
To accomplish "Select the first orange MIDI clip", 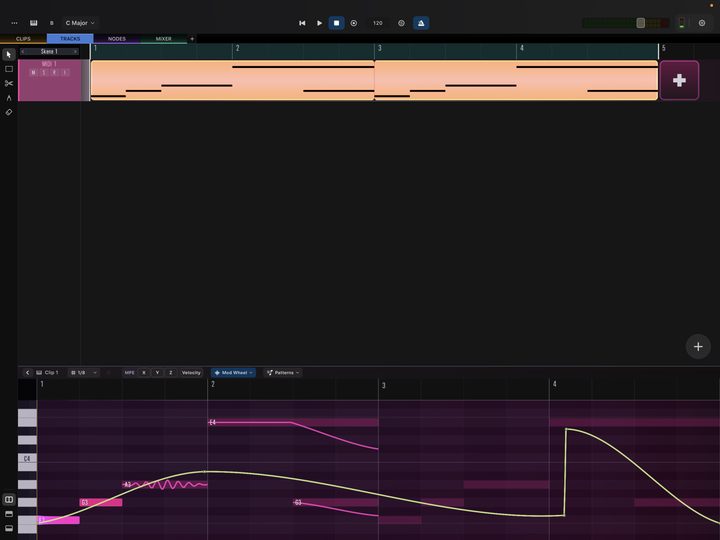I will point(232,80).
